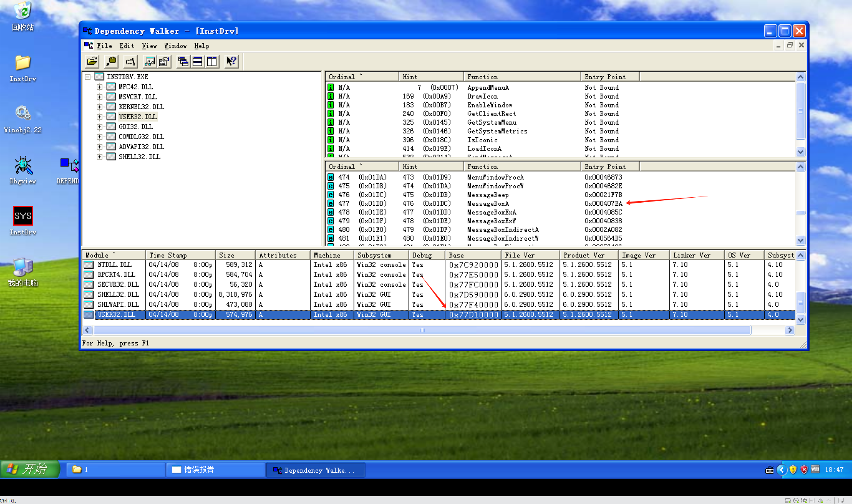The width and height of the screenshot is (852, 504).
Task: Click the Dependency Walker taskbar button
Action: point(315,470)
